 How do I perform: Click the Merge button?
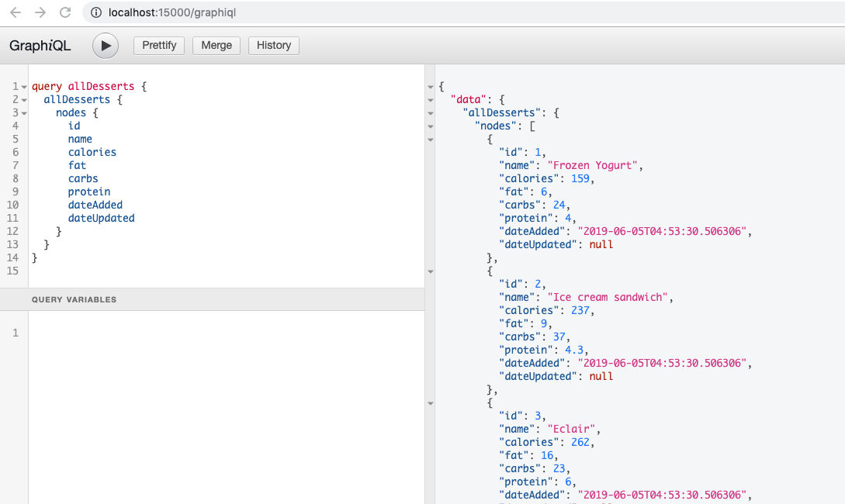[216, 45]
